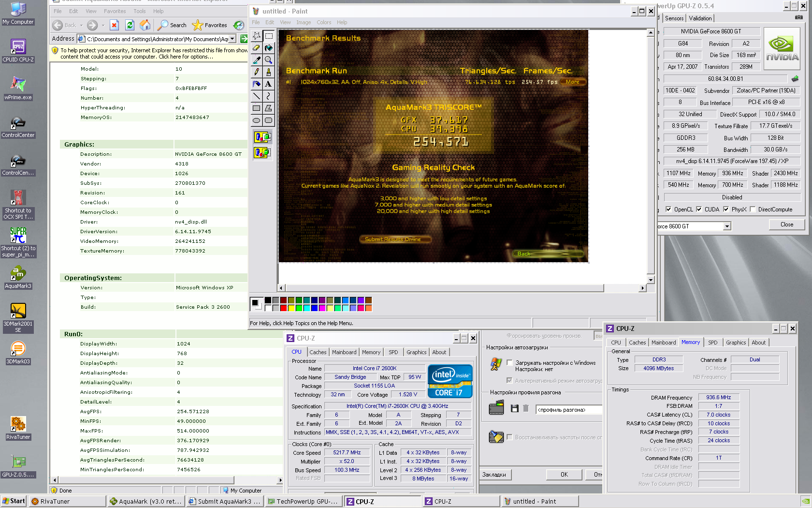Click the Start button on taskbar
Viewport: 812px width, 508px height.
point(14,501)
